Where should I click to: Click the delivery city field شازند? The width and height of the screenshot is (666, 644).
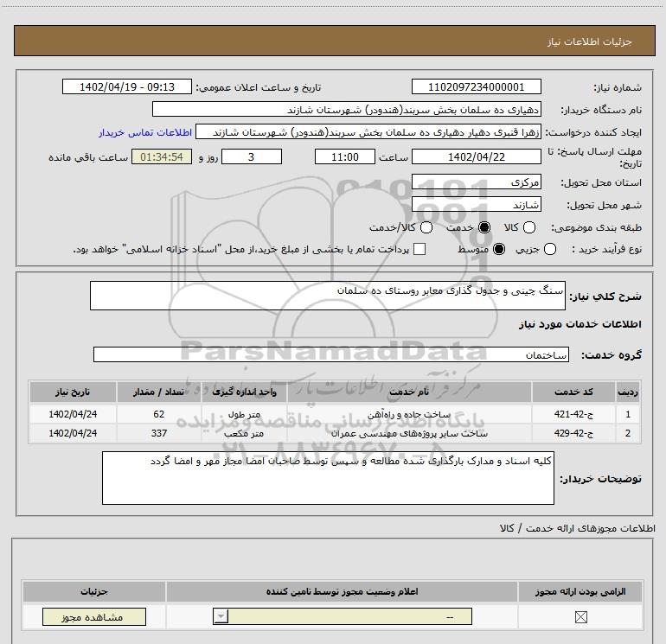[476, 205]
